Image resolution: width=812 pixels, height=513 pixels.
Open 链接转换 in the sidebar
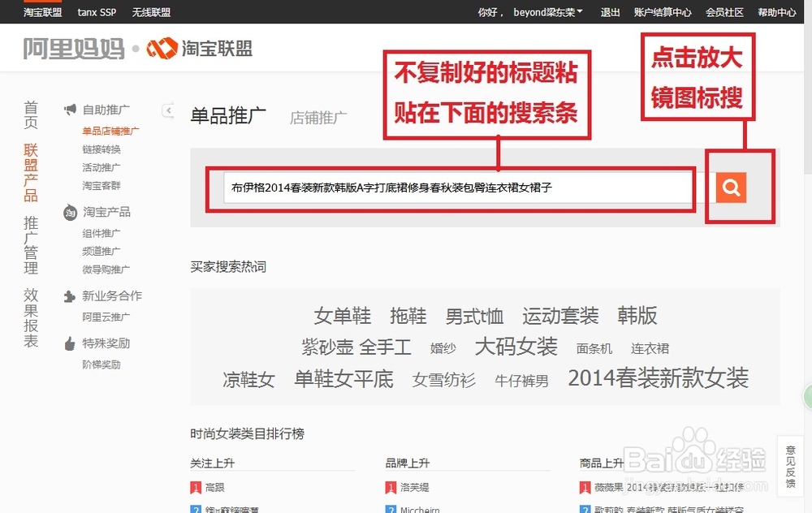101,149
